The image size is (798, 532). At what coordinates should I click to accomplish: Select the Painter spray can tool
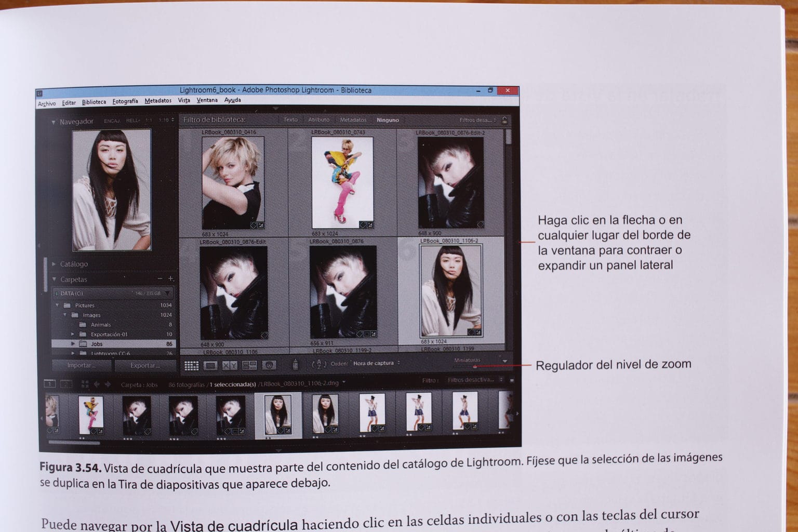click(295, 365)
